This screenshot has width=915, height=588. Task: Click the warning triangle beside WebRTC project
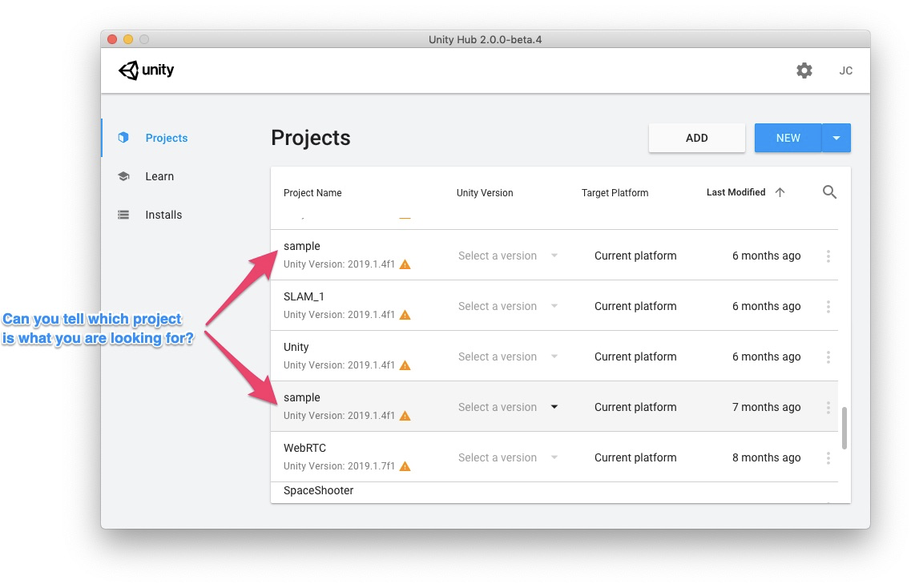[405, 466]
